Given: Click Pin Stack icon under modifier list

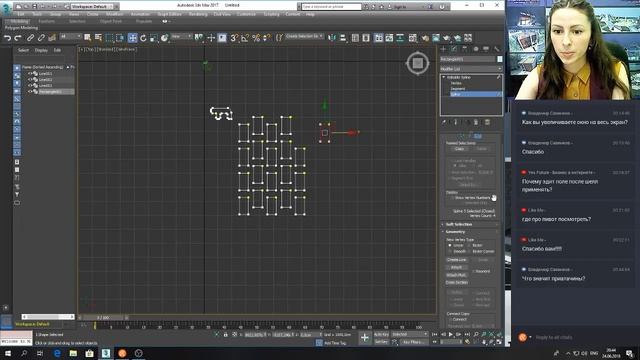Looking at the screenshot, I should [x=444, y=122].
